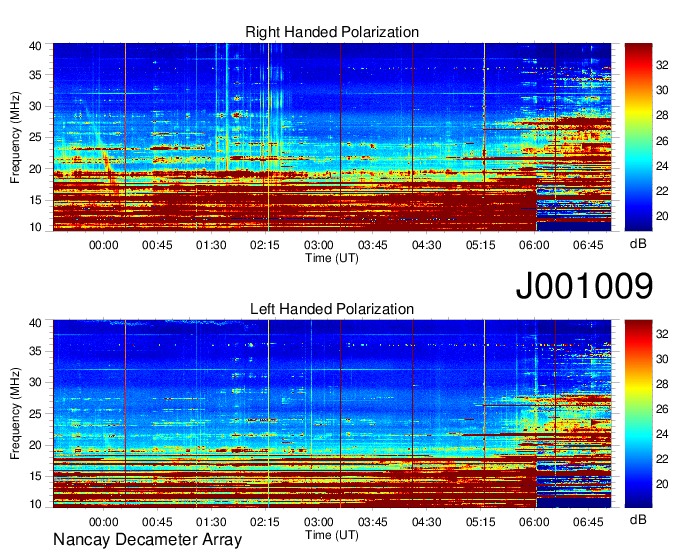Click the 06:00 time tick under Left Handed plot
Viewport: 680px width, 552px height.
tap(534, 522)
